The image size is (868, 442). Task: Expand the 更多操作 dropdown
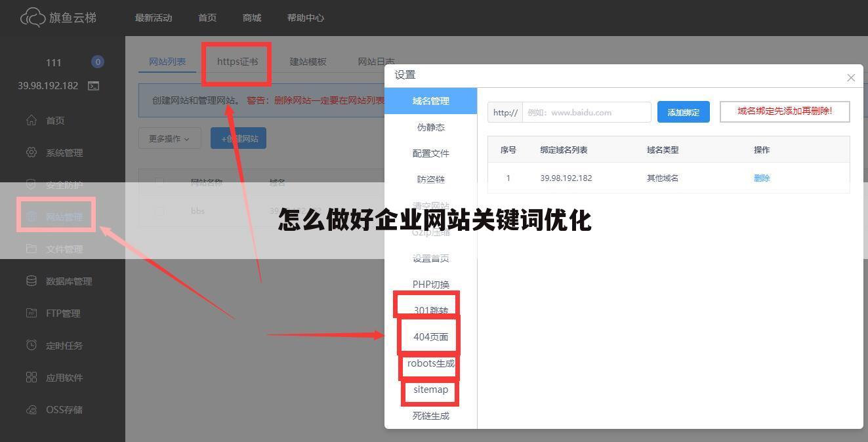coord(170,138)
